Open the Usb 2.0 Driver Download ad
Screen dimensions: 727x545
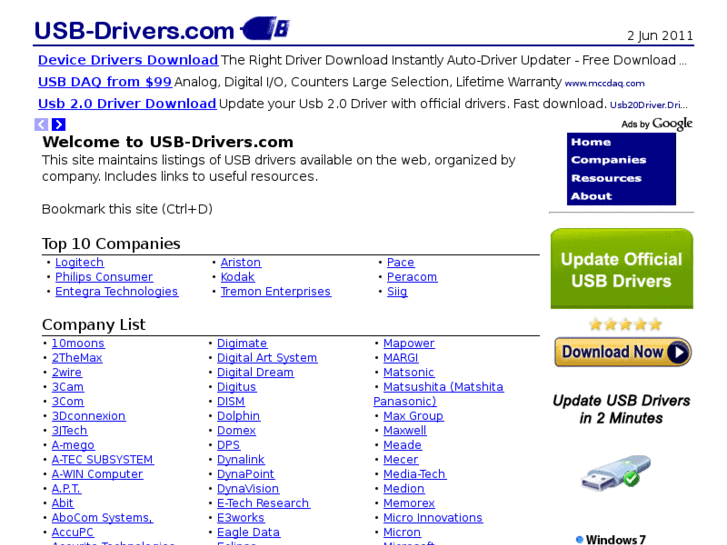click(x=127, y=103)
